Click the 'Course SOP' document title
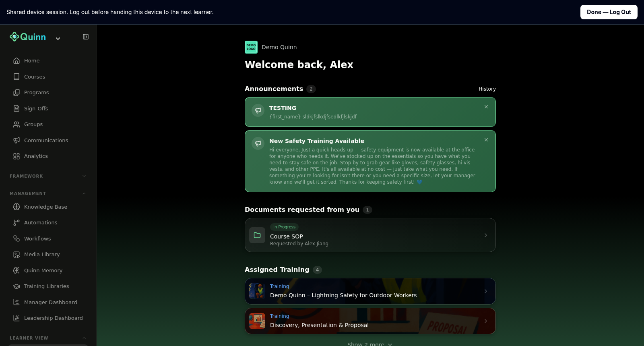Screen dimensions: 644x346 coord(287,236)
